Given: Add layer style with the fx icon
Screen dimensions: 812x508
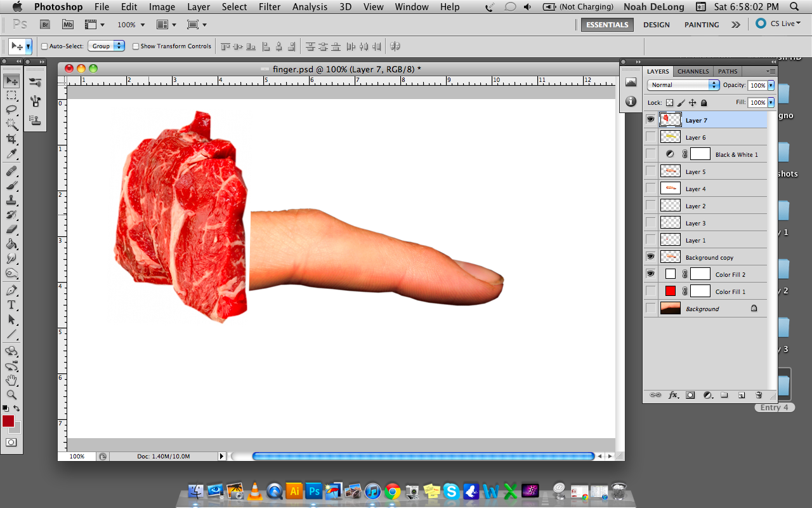Looking at the screenshot, I should click(674, 395).
